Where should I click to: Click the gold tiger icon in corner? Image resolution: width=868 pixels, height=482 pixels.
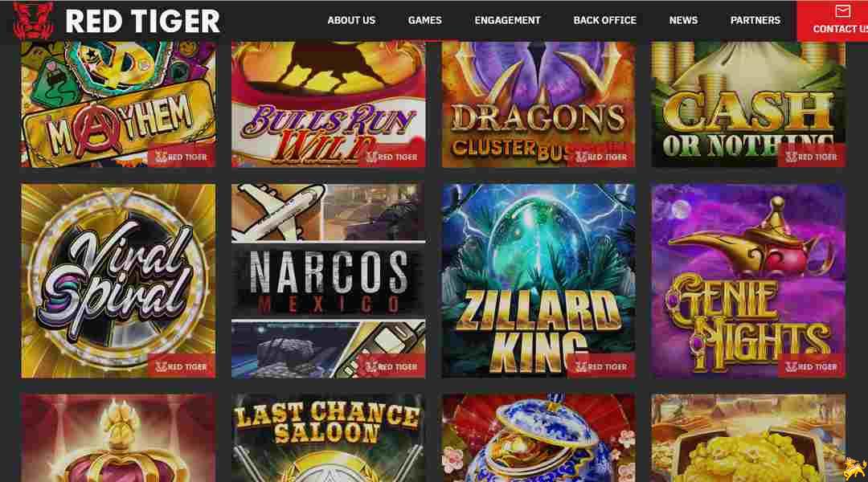854,468
